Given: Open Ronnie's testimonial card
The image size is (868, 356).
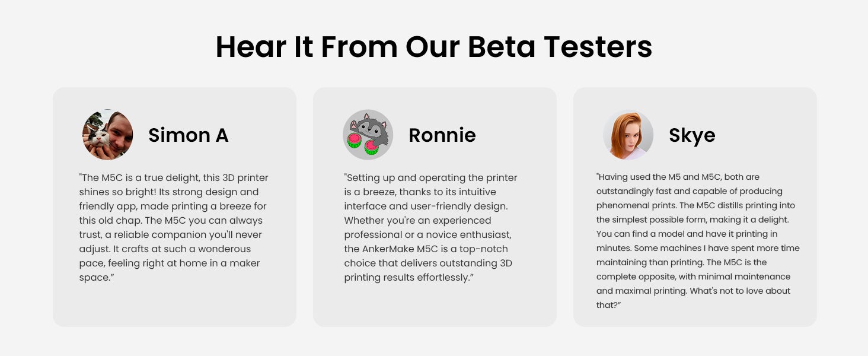Looking at the screenshot, I should [x=435, y=206].
